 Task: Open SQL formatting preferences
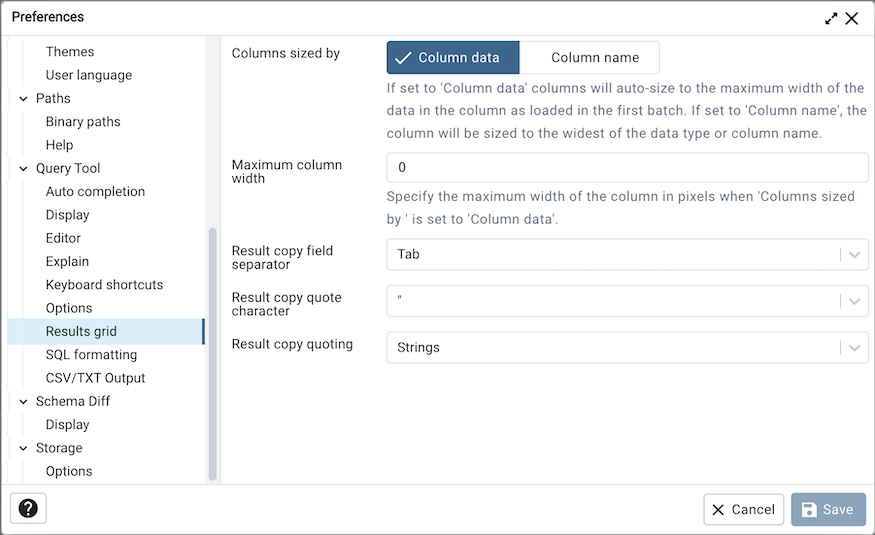pos(91,355)
